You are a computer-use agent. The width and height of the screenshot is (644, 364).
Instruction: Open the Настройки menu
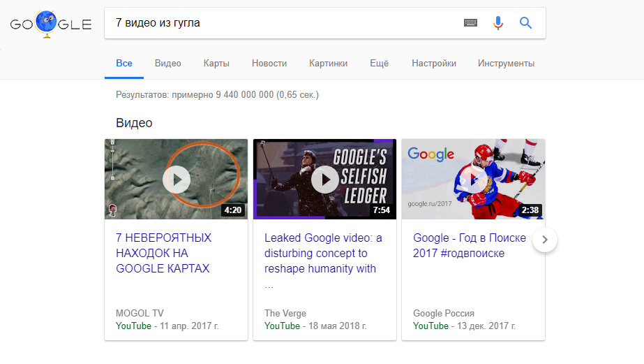pos(434,64)
